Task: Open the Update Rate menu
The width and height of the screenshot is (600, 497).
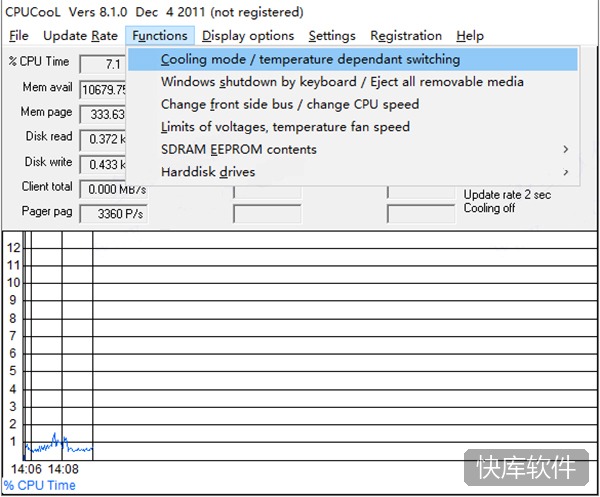Action: pyautogui.click(x=80, y=36)
